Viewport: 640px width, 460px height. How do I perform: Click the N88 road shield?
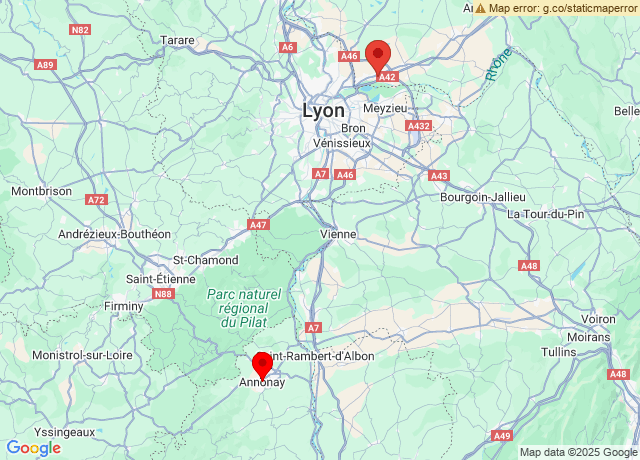(x=163, y=294)
